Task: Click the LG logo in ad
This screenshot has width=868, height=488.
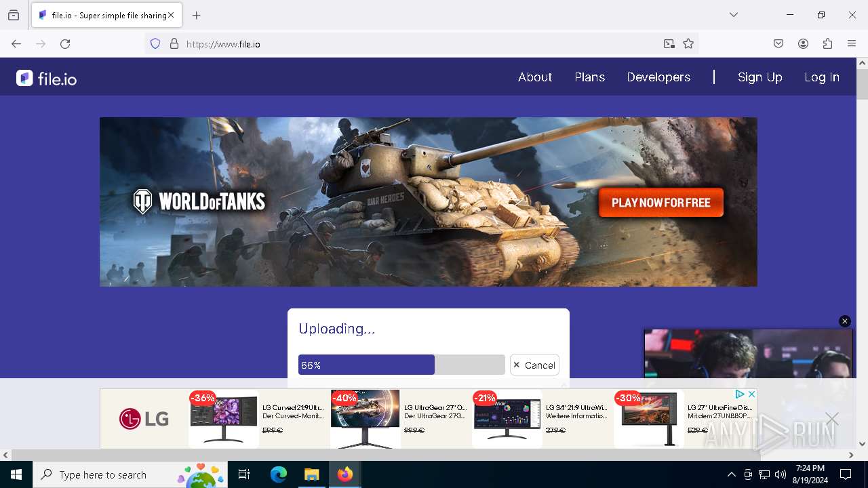Action: point(144,419)
